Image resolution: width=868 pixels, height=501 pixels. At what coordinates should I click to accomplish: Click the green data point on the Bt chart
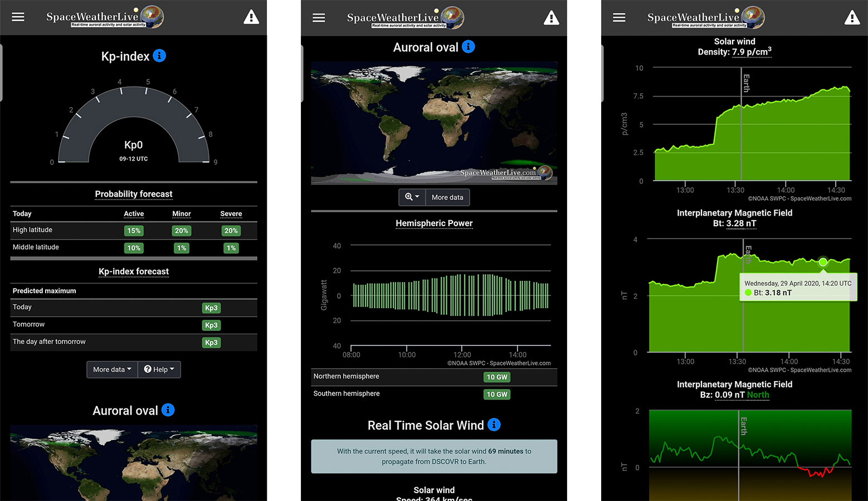tap(823, 262)
